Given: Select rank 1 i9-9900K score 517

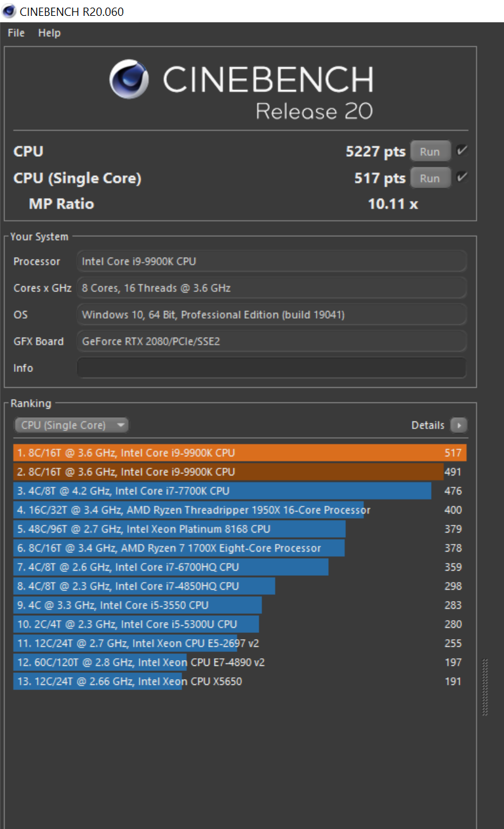Looking at the screenshot, I should point(240,453).
